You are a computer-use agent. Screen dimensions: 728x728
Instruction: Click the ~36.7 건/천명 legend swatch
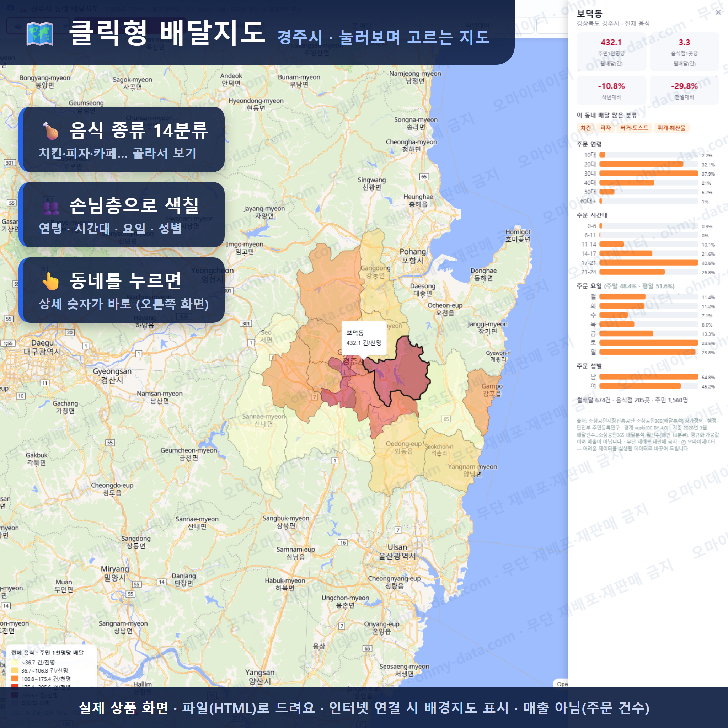point(15,663)
